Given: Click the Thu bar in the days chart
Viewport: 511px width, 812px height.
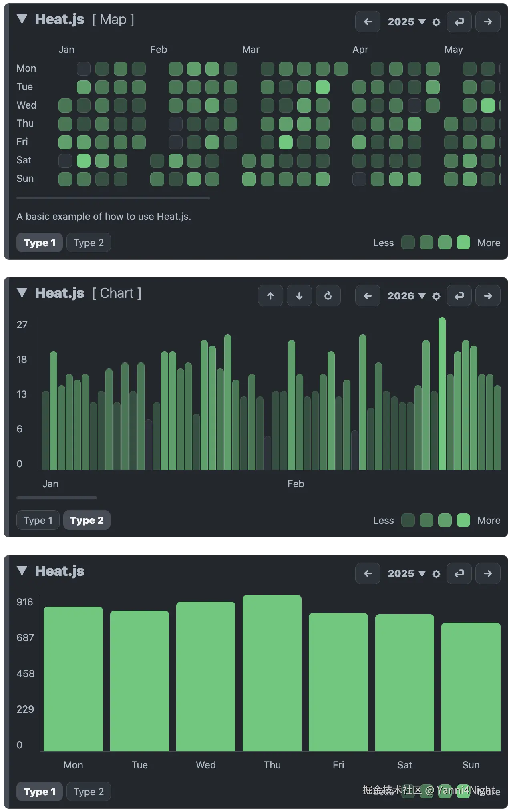Looking at the screenshot, I should [272, 673].
